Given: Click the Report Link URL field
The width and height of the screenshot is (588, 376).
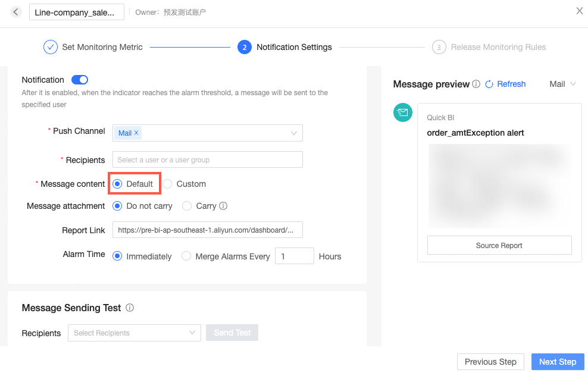Looking at the screenshot, I should [x=207, y=230].
